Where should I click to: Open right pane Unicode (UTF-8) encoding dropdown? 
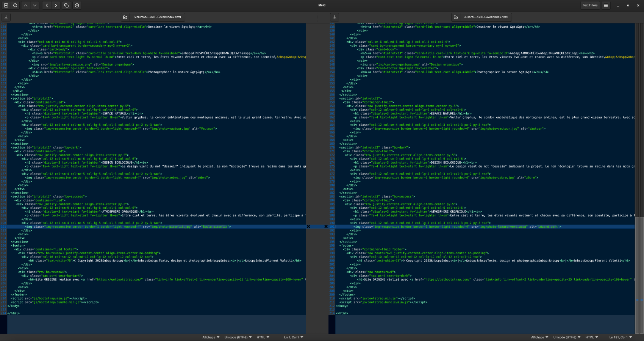click(x=567, y=337)
